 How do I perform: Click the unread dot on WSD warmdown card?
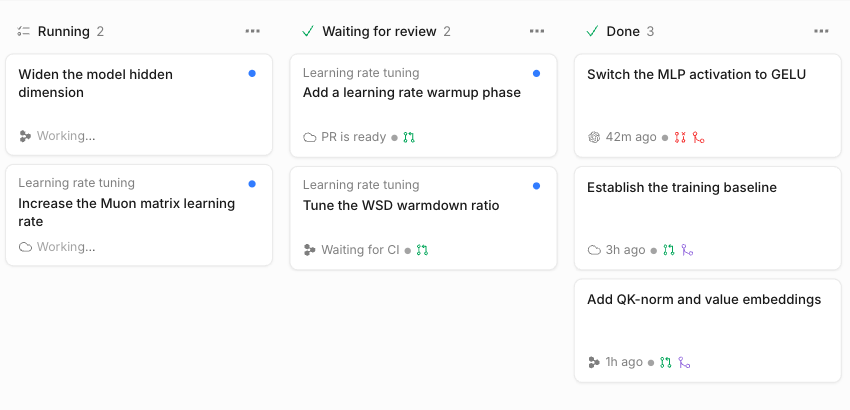(536, 186)
